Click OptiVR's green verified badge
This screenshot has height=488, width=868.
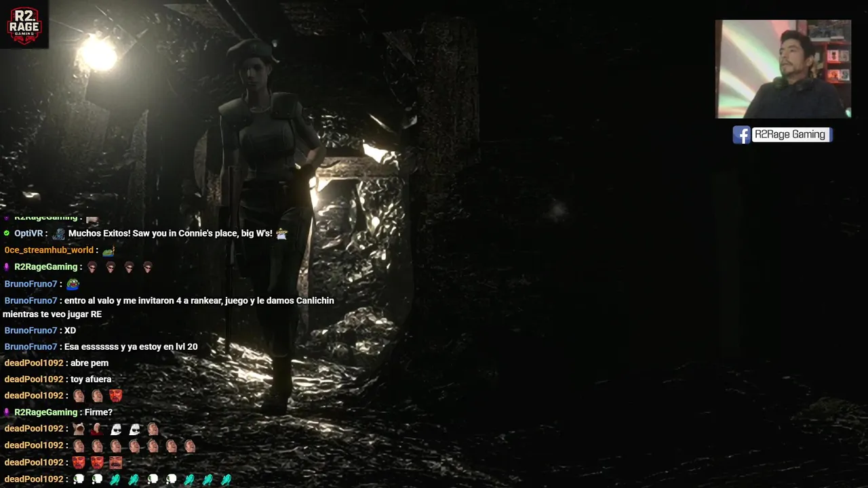coord(7,233)
